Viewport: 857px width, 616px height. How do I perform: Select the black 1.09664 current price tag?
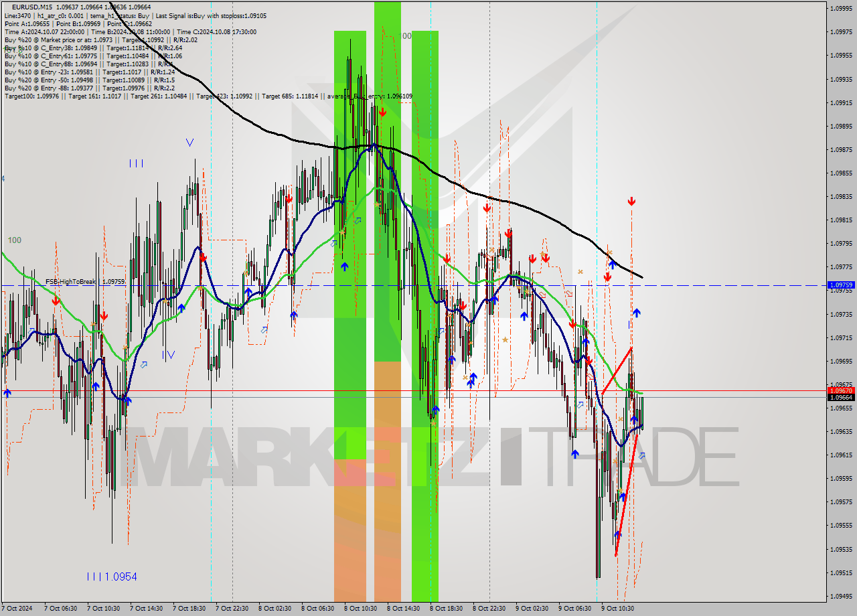842,397
